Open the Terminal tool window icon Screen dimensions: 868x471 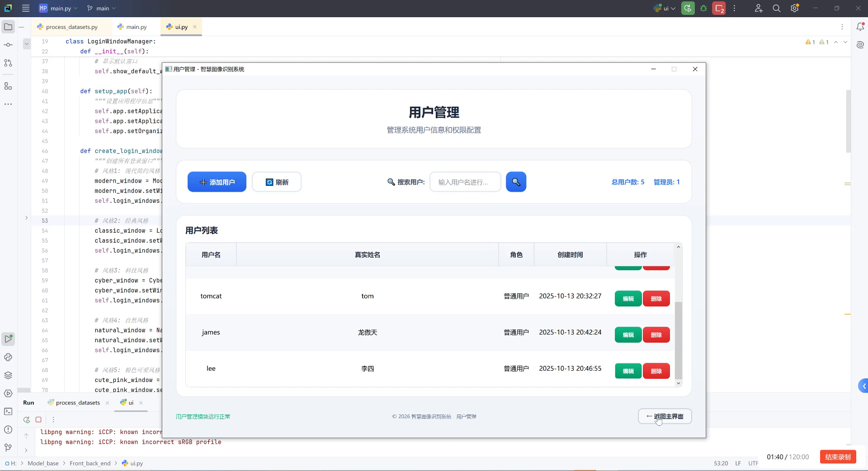[x=8, y=411]
